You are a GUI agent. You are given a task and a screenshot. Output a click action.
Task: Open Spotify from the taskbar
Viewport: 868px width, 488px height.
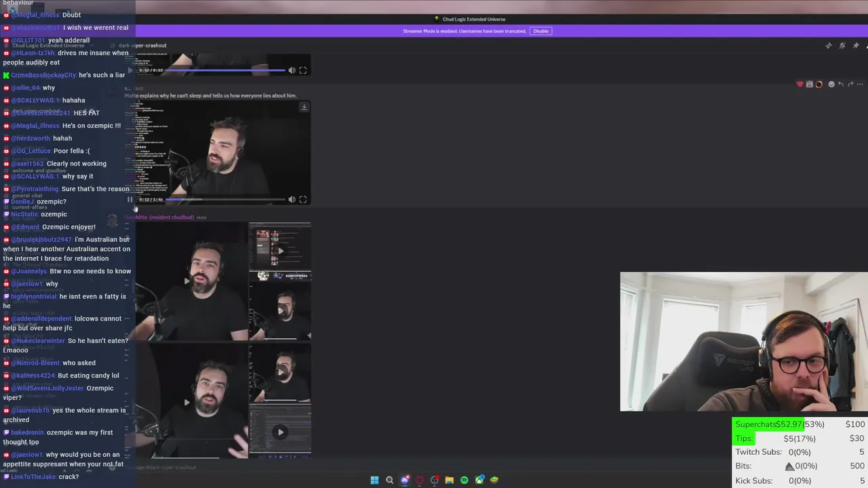pyautogui.click(x=464, y=480)
